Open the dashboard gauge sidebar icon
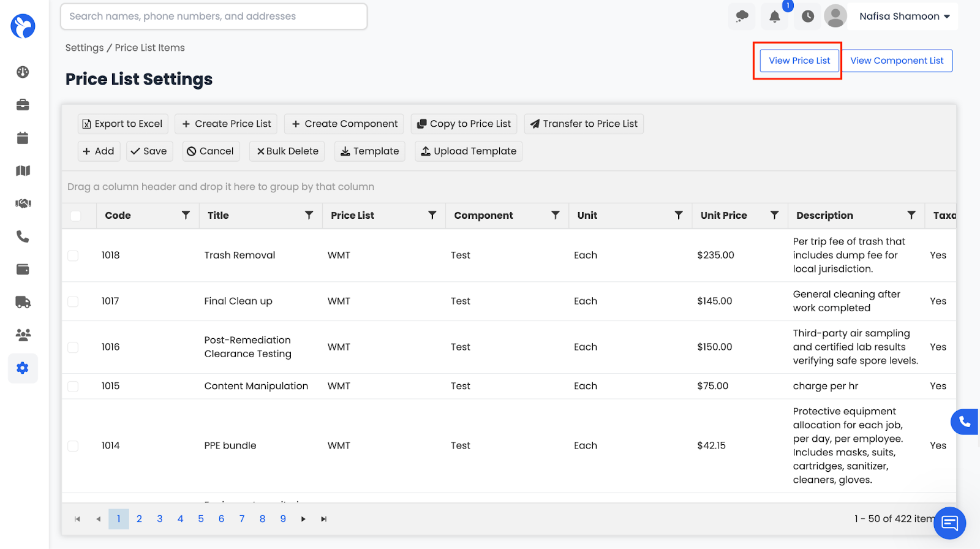The image size is (980, 549). 23,72
